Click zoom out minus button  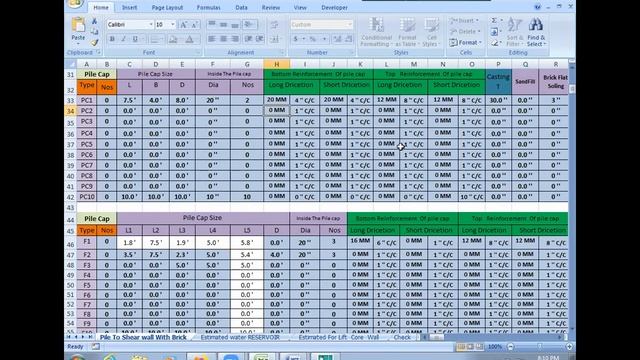(511, 347)
